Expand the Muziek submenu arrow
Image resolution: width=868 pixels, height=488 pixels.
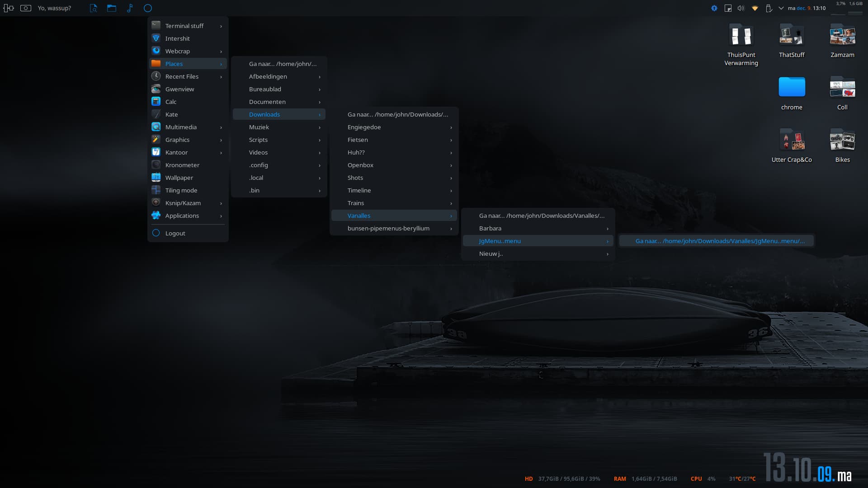(x=320, y=127)
